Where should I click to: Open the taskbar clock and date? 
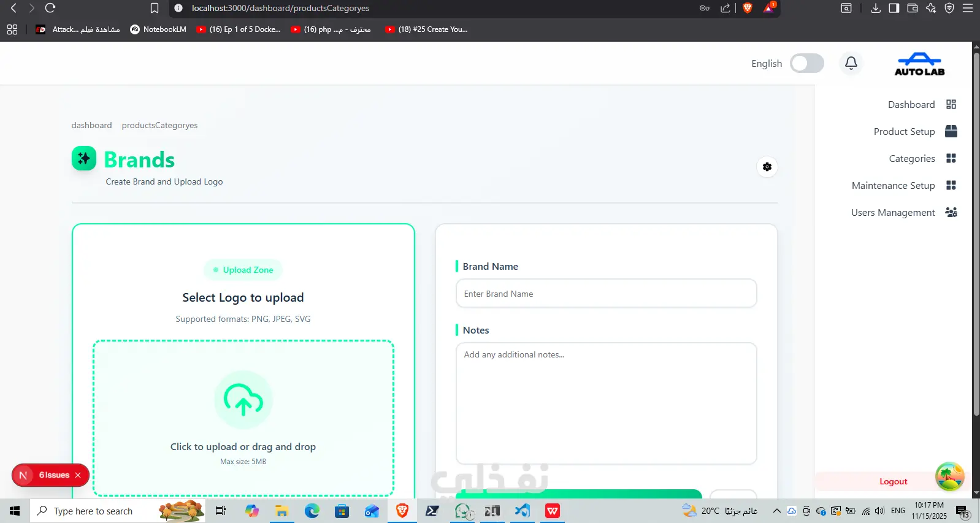pyautogui.click(x=929, y=511)
